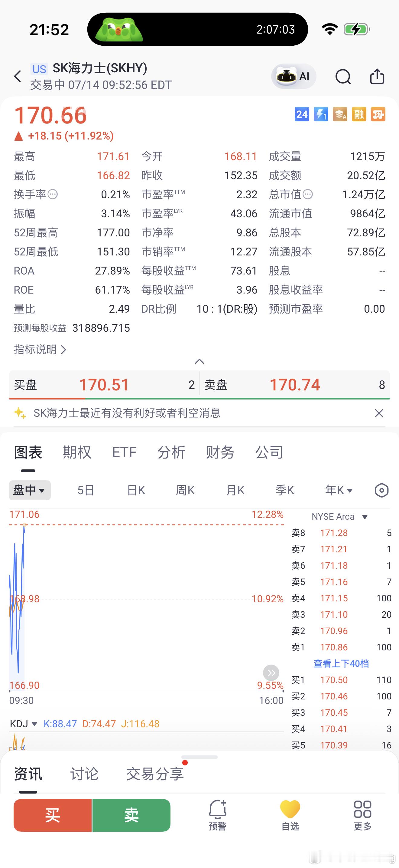Tap the 预测每股收益 318896.715 value
Image resolution: width=399 pixels, height=868 pixels.
101,328
